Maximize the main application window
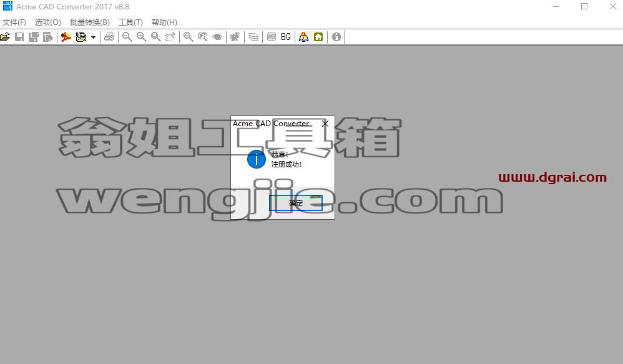623x364 pixels. coord(584,6)
